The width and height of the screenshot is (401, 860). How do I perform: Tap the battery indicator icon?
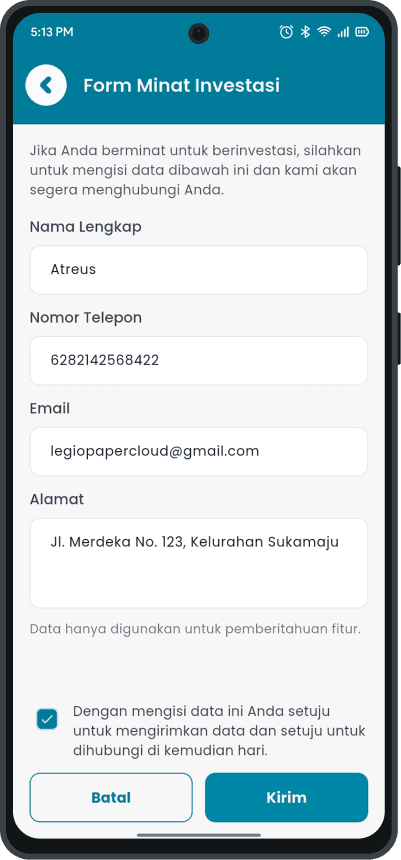point(362,32)
